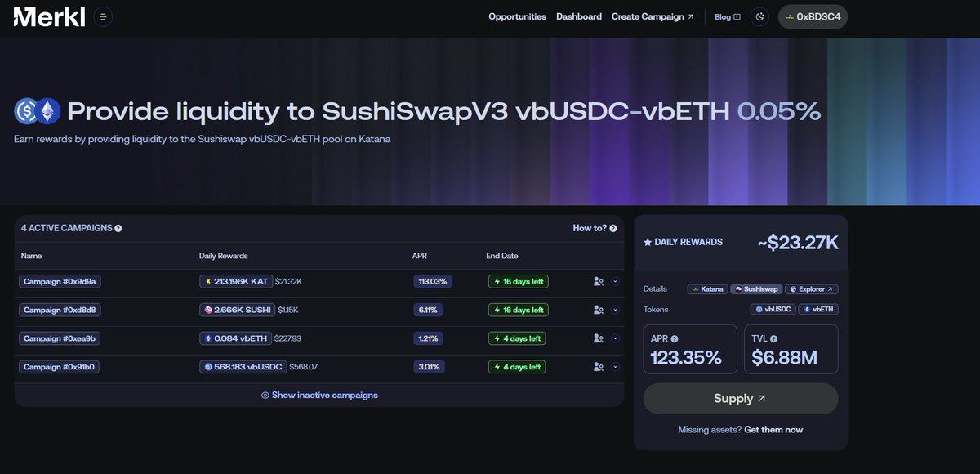This screenshot has height=474, width=980.
Task: Click the Supply button
Action: (741, 399)
